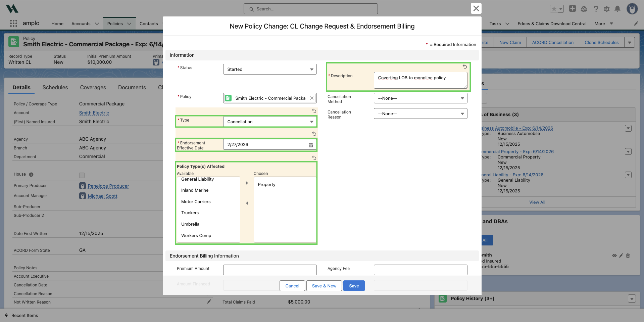Clear the selected Smith Electric policy lookup
The width and height of the screenshot is (644, 322).
[x=312, y=98]
